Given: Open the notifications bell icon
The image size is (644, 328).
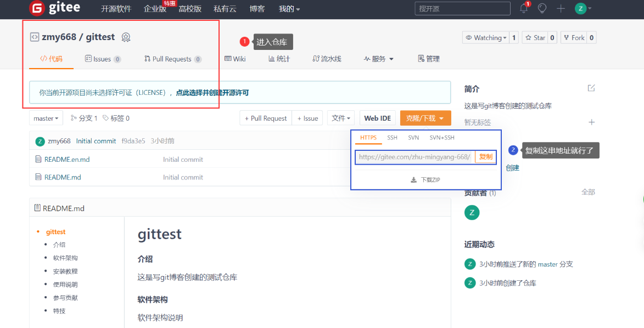Looking at the screenshot, I should pos(524,8).
